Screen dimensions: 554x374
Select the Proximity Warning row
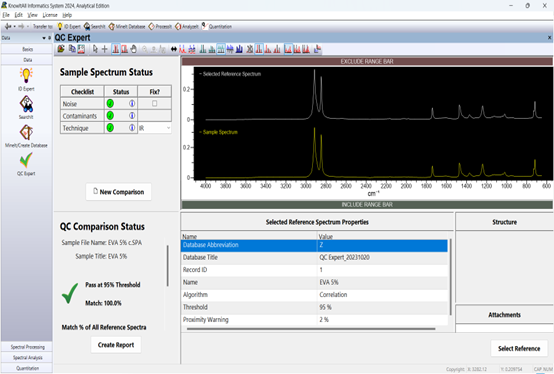coord(314,320)
